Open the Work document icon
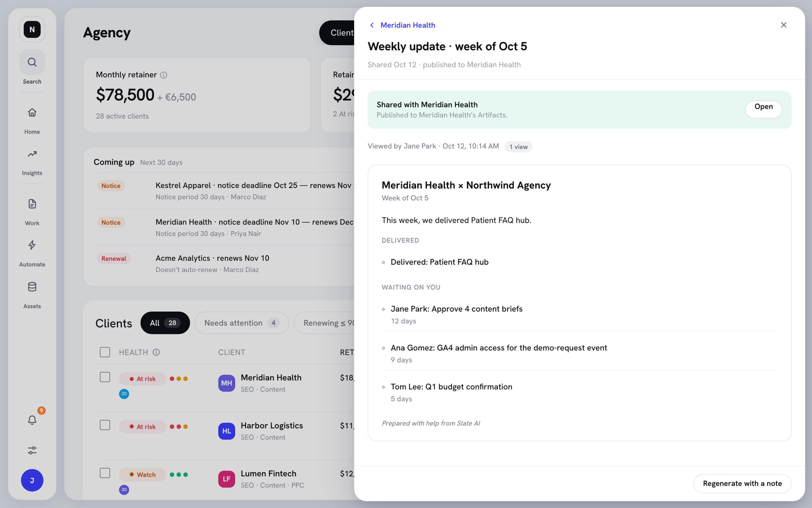 [x=32, y=204]
